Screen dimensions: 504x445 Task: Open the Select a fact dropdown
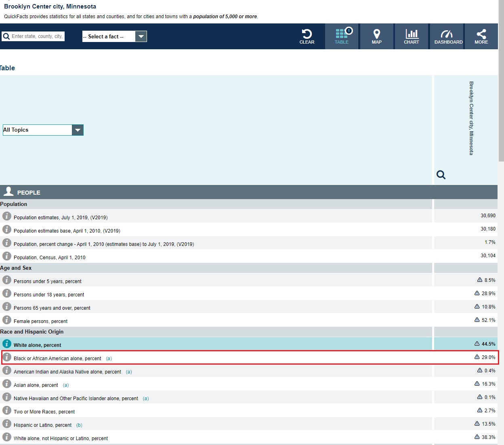pos(114,36)
